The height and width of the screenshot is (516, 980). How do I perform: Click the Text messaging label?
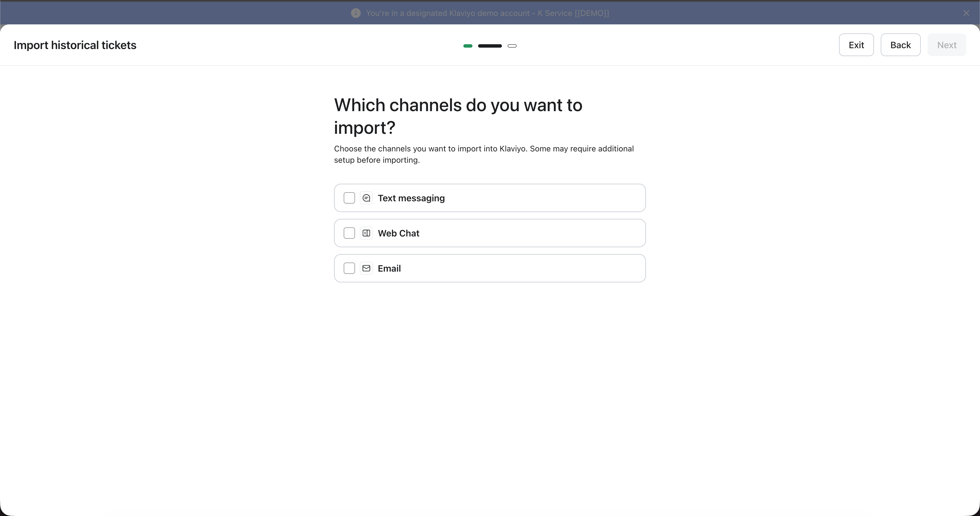click(411, 198)
